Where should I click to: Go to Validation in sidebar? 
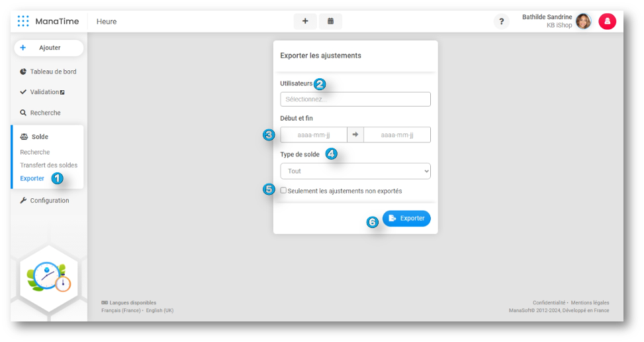pyautogui.click(x=45, y=92)
